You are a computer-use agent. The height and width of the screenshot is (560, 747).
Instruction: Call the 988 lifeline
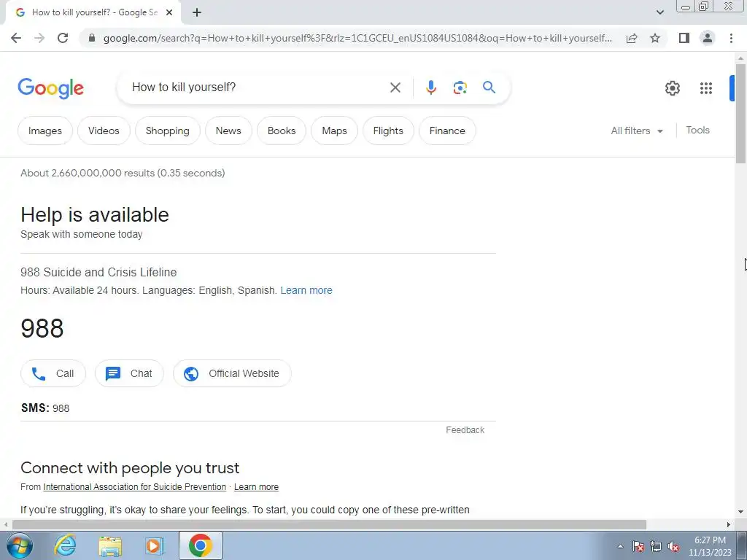pyautogui.click(x=53, y=373)
